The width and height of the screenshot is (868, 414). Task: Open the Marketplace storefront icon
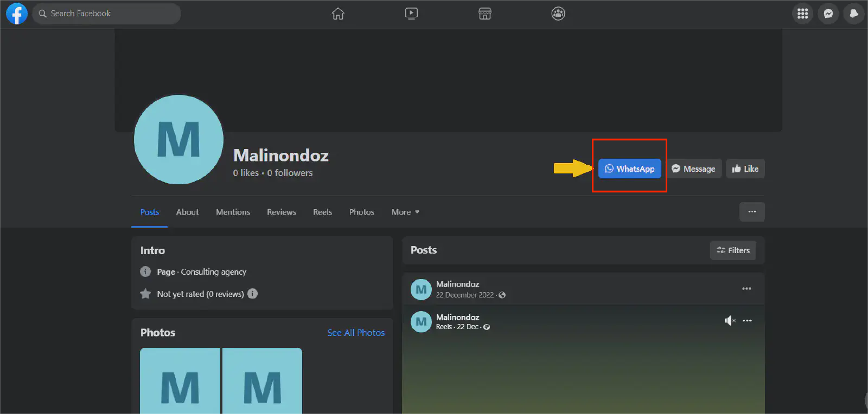click(x=485, y=14)
